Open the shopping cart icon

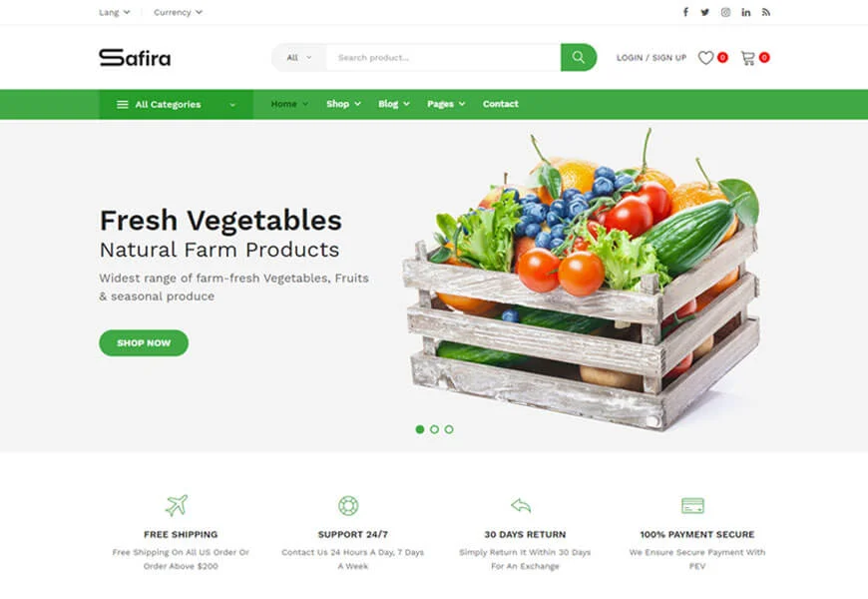tap(748, 58)
